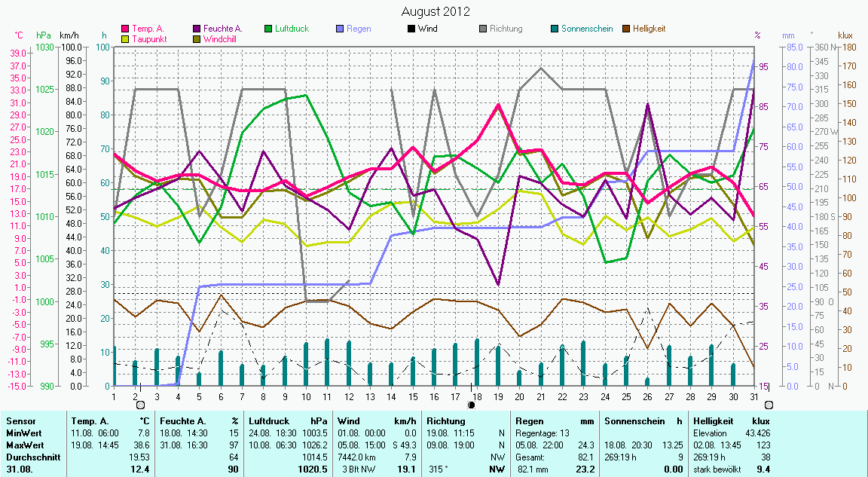Click the klux axis unit label
This screenshot has width=868, height=477.
click(x=845, y=35)
